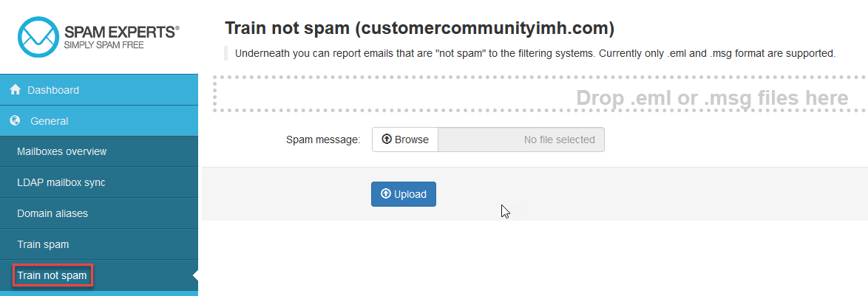The height and width of the screenshot is (296, 868).
Task: Navigate to Train spam page
Action: pos(43,244)
